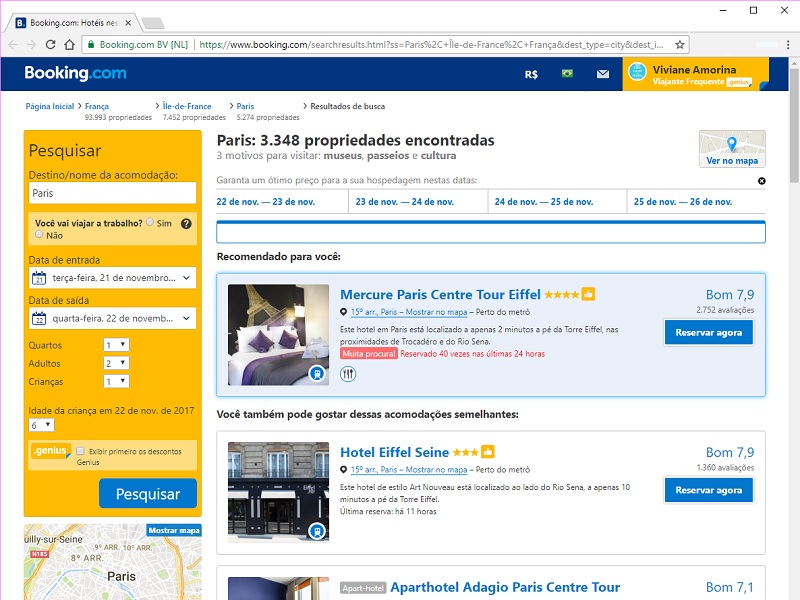Go to the browser home page icon
800x600 pixels.
pos(69,44)
